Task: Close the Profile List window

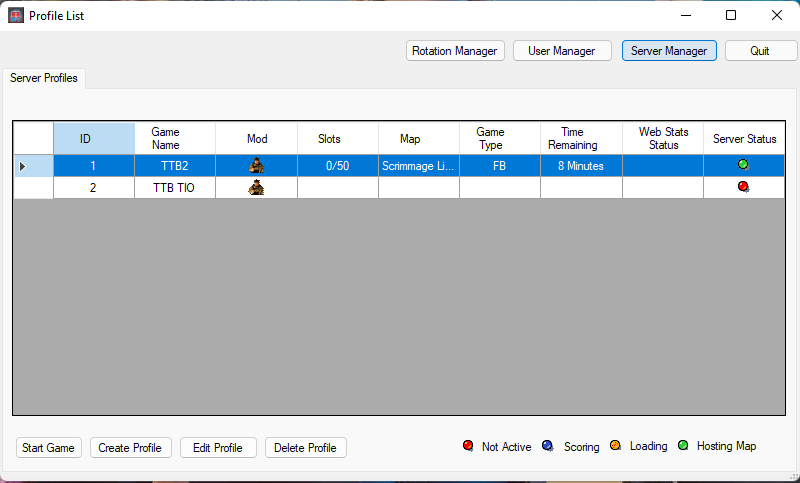Action: pyautogui.click(x=777, y=15)
